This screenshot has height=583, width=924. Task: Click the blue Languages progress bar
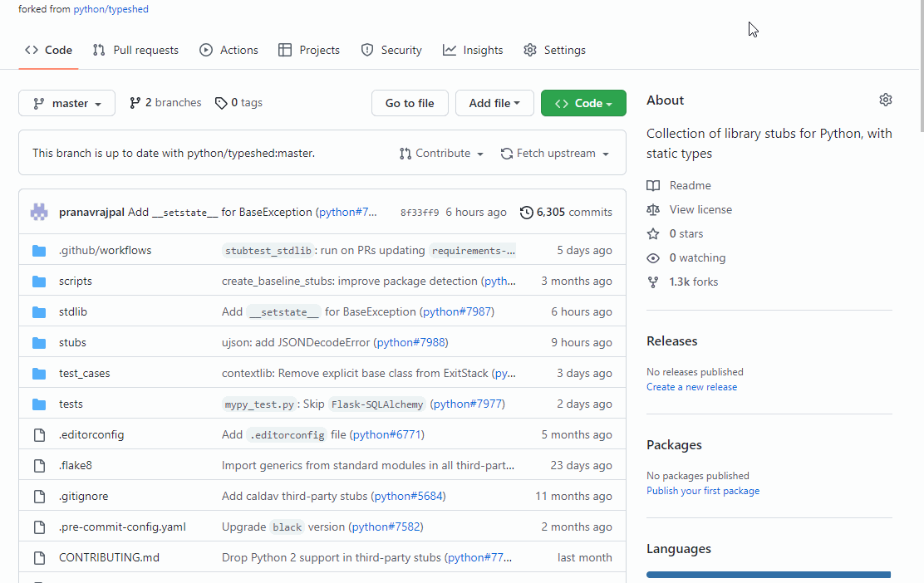769,574
